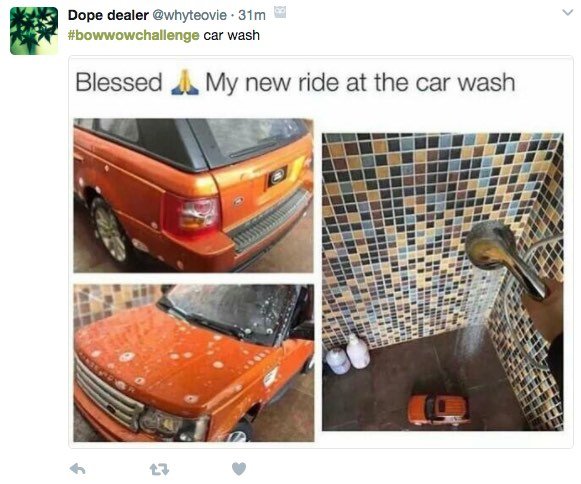Open the tiled shower wall photo
581x484 pixels.
[x=443, y=282]
